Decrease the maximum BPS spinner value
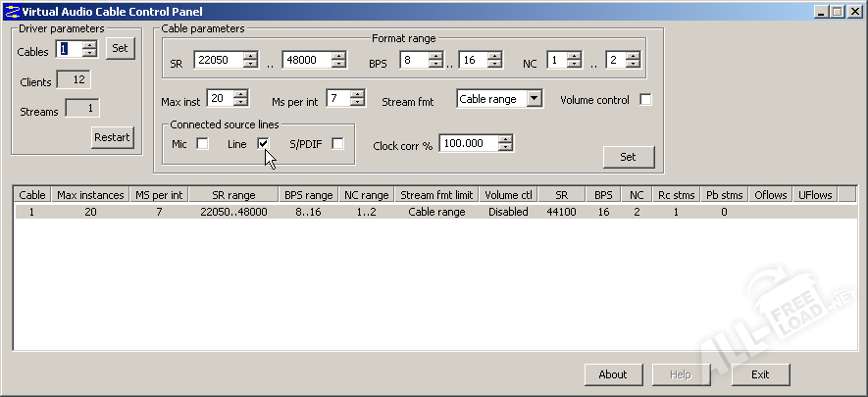The height and width of the screenshot is (397, 868). (496, 65)
